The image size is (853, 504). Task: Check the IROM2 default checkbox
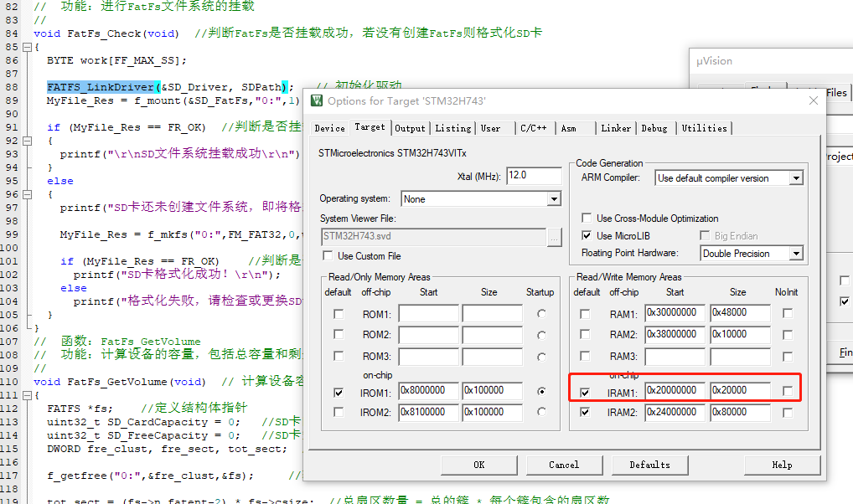[x=339, y=412]
